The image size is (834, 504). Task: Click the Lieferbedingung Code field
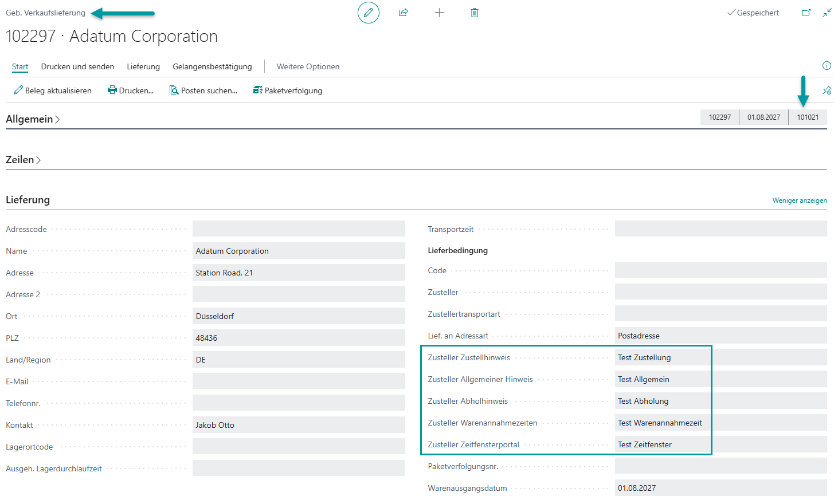click(721, 270)
